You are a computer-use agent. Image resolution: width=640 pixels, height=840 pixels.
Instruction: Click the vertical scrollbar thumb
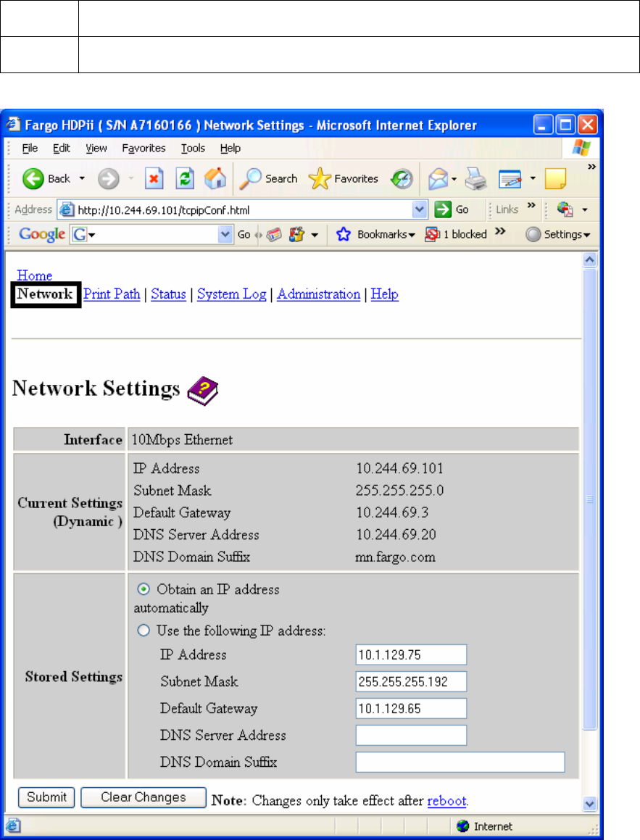590,499
